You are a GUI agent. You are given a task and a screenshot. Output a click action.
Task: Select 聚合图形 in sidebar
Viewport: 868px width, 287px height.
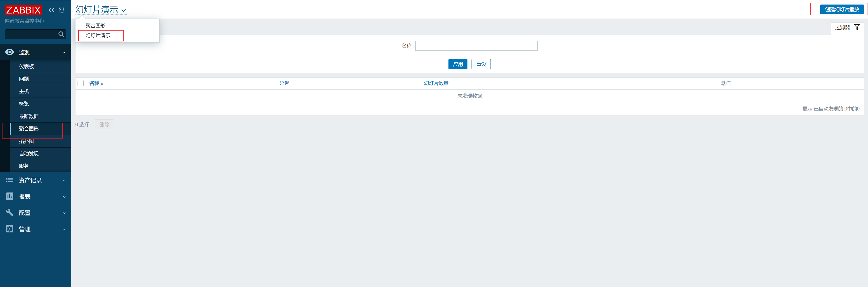(40, 129)
